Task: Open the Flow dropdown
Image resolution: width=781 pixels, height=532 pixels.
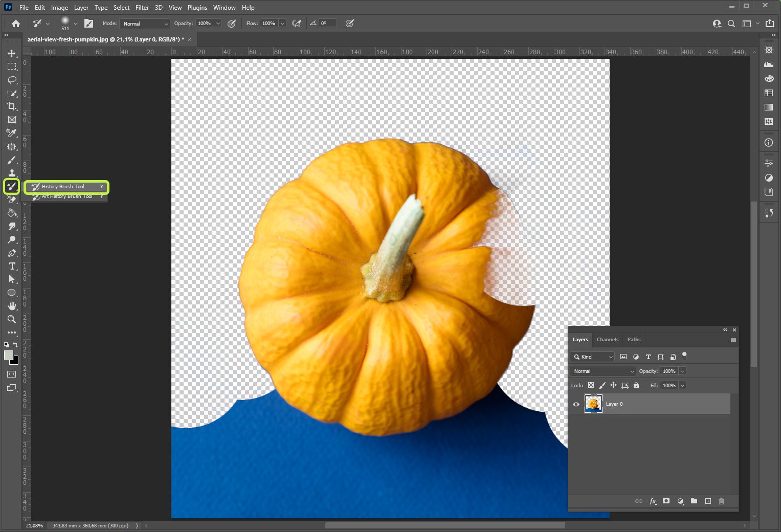Action: tap(282, 24)
